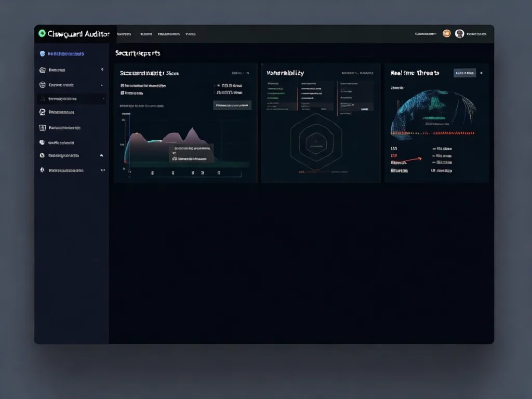Click the bottom-most sidebar item's icon

point(43,170)
